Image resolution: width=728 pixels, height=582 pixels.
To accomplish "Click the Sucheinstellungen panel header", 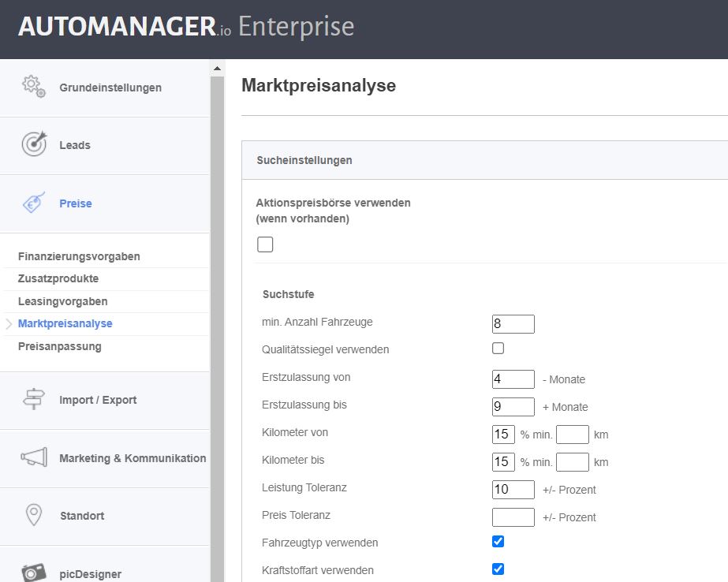I will tap(485, 160).
